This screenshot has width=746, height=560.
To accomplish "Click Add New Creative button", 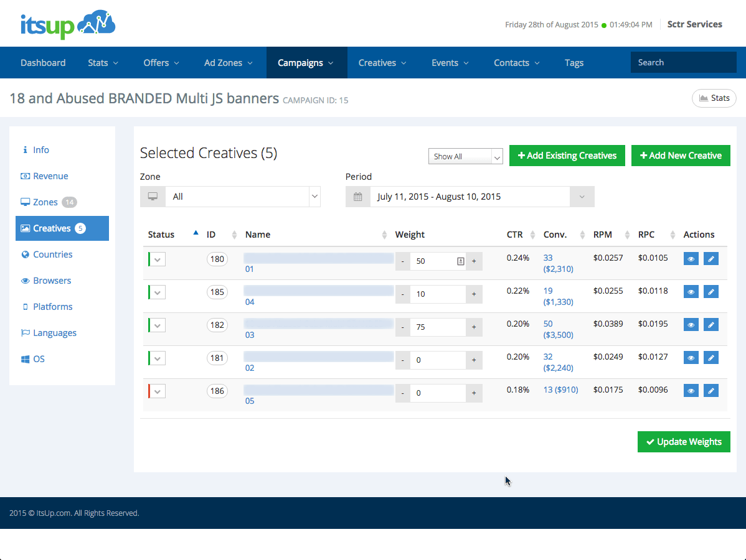I will pyautogui.click(x=681, y=156).
